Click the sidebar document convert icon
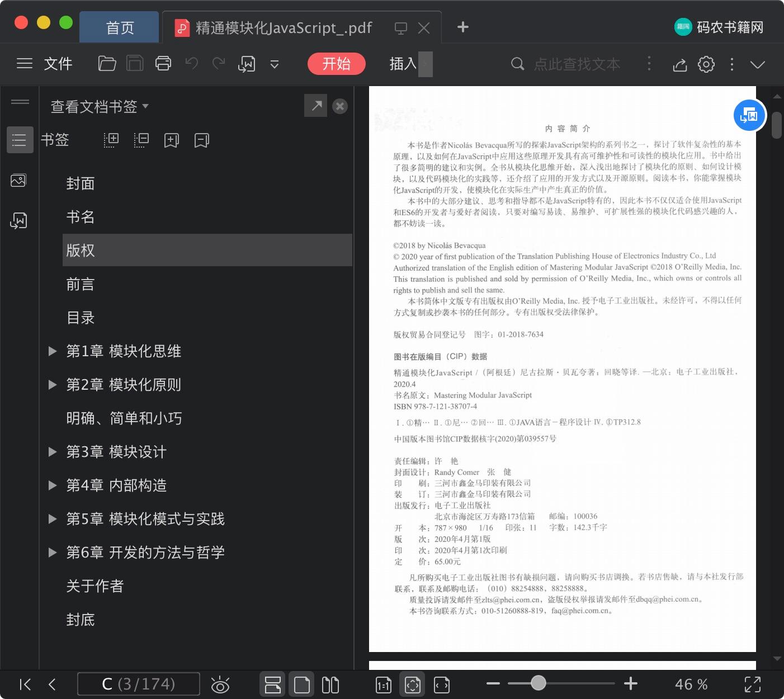 click(19, 221)
